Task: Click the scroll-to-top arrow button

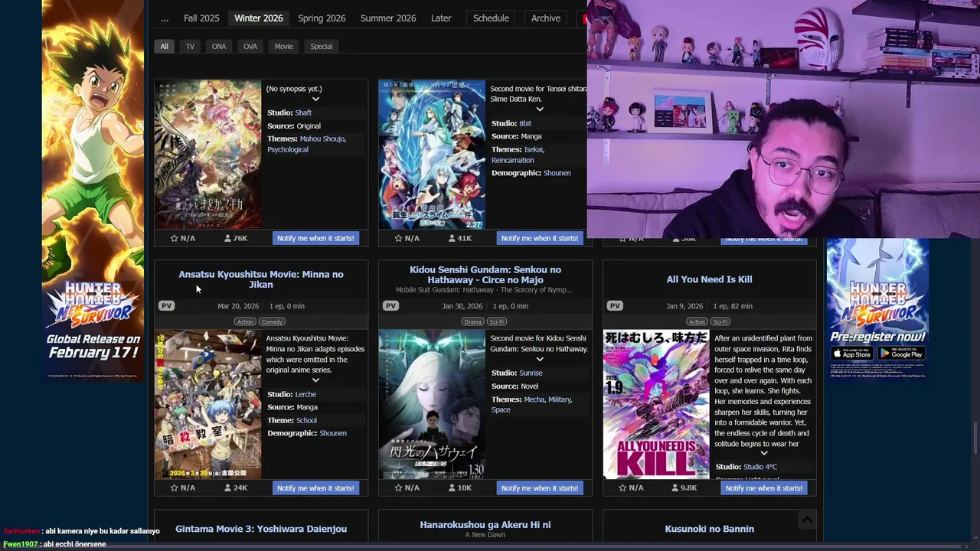Action: click(x=807, y=520)
